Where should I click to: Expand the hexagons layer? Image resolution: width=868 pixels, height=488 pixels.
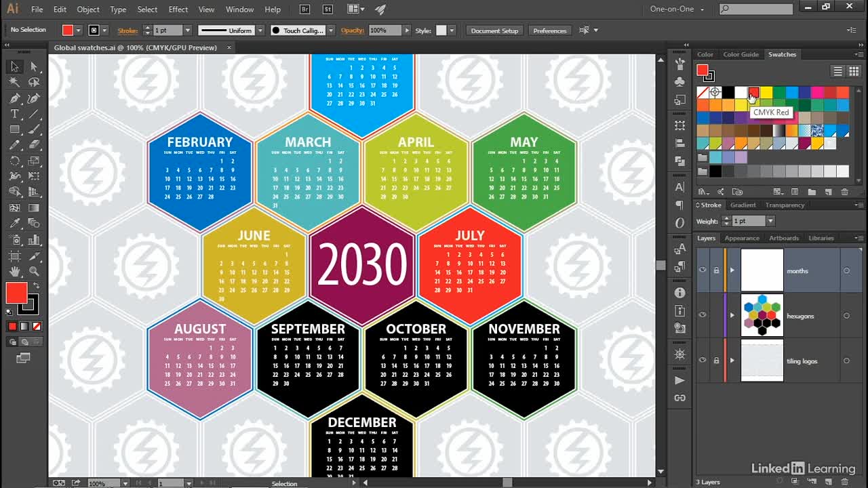pyautogui.click(x=732, y=316)
